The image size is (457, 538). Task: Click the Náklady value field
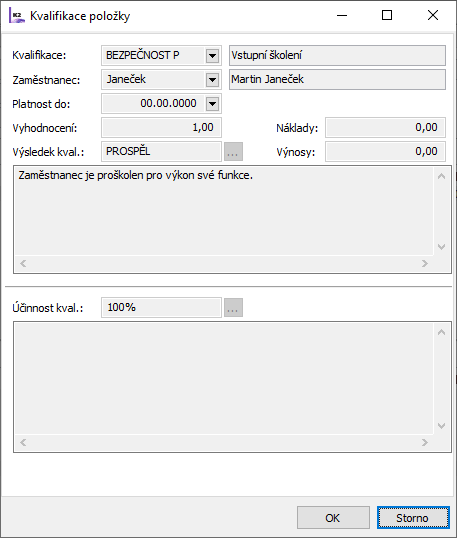point(385,128)
